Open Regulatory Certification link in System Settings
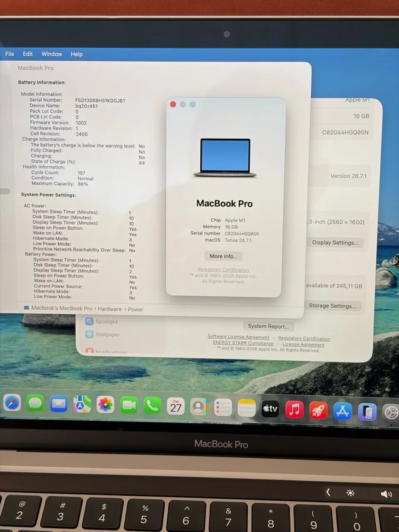The height and width of the screenshot is (532, 399). [x=304, y=338]
